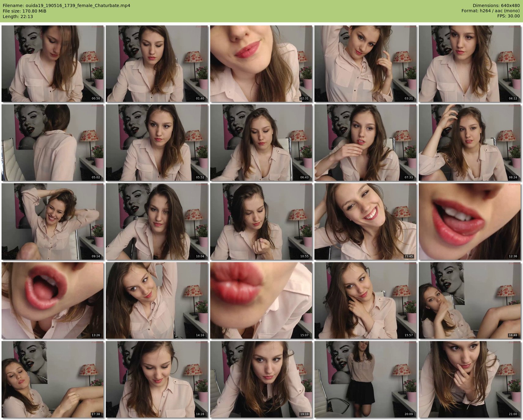Image resolution: width=523 pixels, height=420 pixels.
Task: Open the thumbnail marked 19:19
Action: click(261, 379)
